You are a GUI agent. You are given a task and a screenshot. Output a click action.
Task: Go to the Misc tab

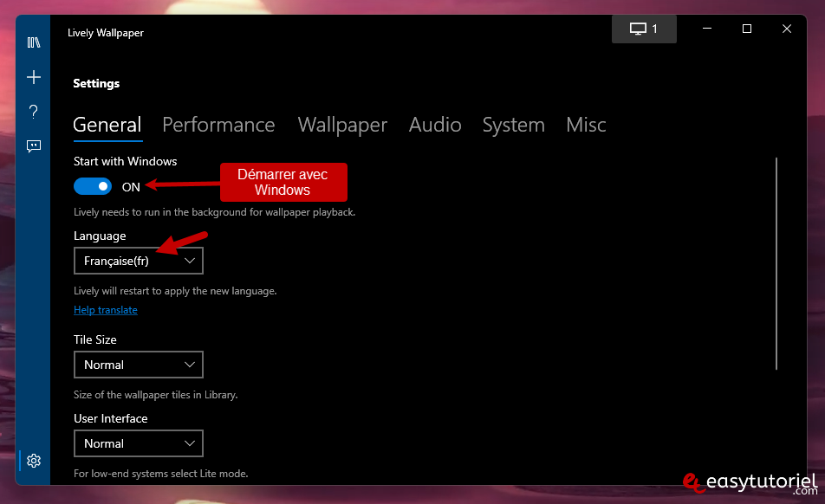[586, 125]
